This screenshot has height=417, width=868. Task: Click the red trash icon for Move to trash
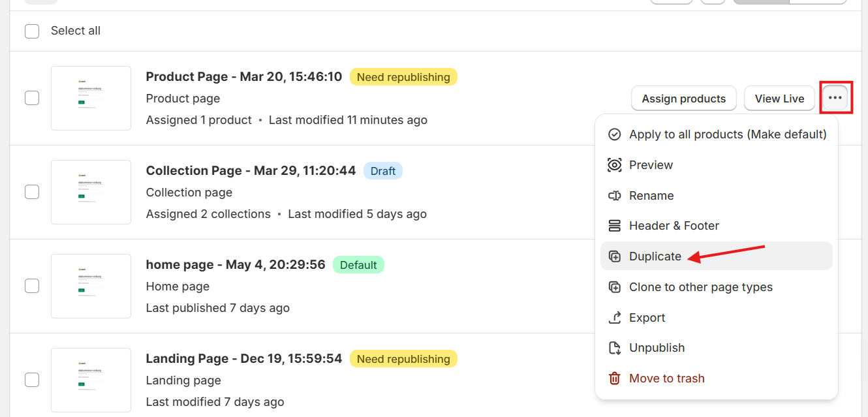click(614, 378)
